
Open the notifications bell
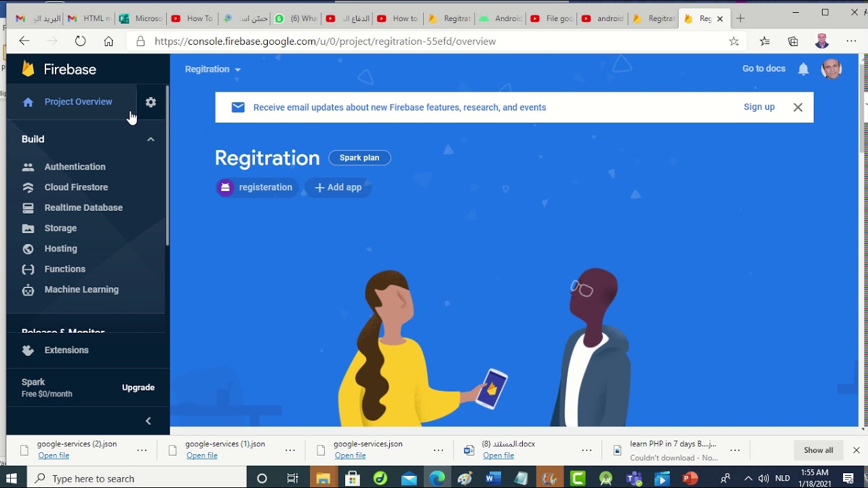point(804,69)
